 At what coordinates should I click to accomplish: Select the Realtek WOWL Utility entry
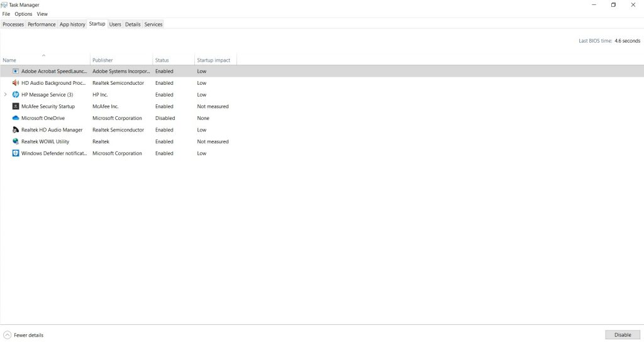tap(45, 141)
